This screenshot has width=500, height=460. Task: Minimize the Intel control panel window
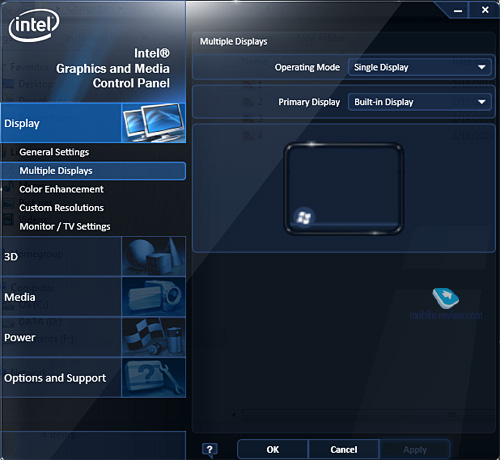tap(458, 11)
